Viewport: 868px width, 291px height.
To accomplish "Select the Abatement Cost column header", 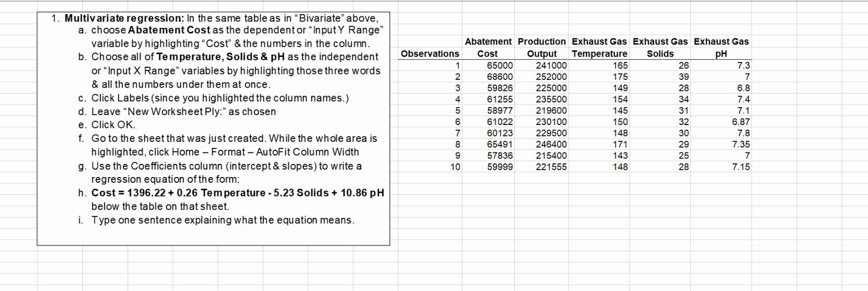I will pyautogui.click(x=488, y=47).
